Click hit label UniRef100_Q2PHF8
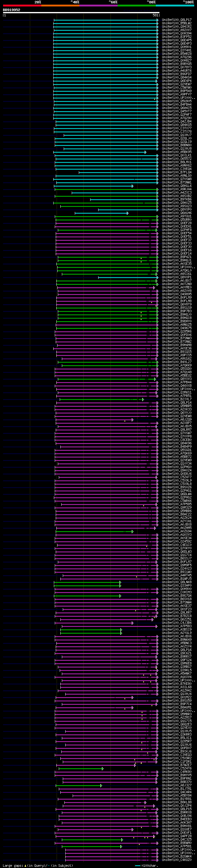The image size is (197, 868). tap(176, 230)
